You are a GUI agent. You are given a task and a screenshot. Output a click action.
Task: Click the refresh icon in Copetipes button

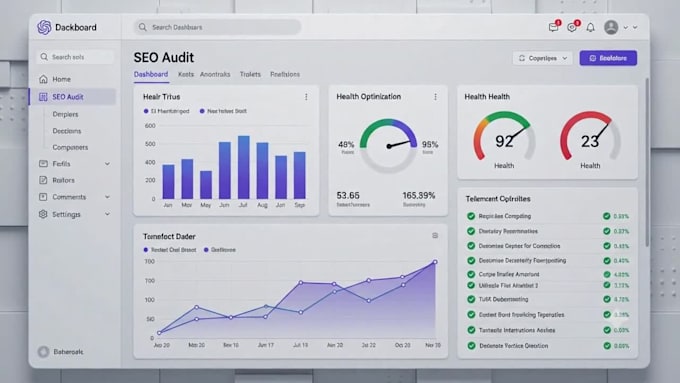point(522,58)
